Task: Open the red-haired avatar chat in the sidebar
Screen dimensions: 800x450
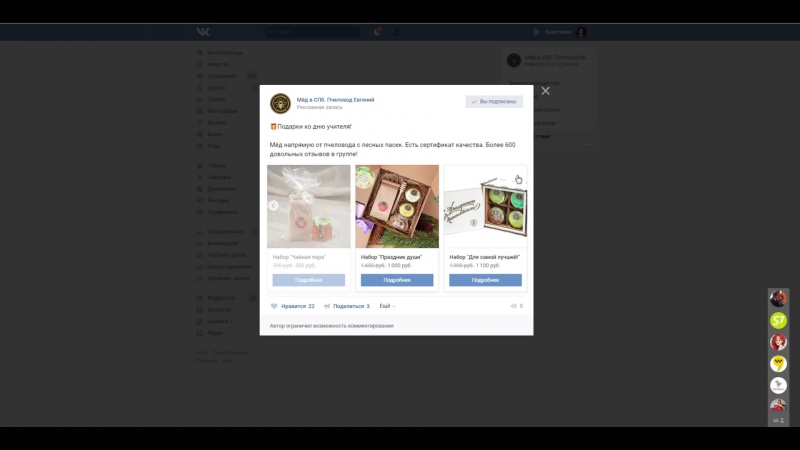Action: coord(778,342)
